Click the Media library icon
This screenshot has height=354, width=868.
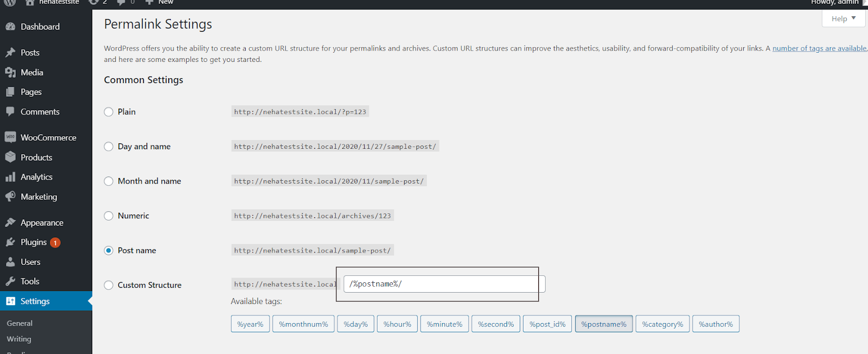[x=10, y=72]
